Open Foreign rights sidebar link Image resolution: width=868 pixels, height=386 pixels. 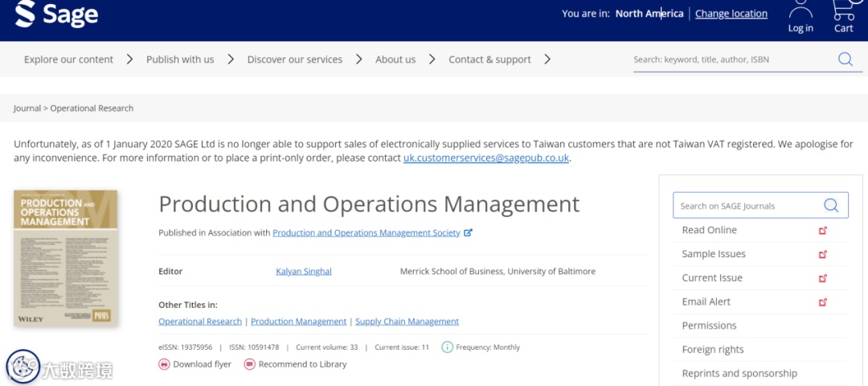click(x=712, y=350)
